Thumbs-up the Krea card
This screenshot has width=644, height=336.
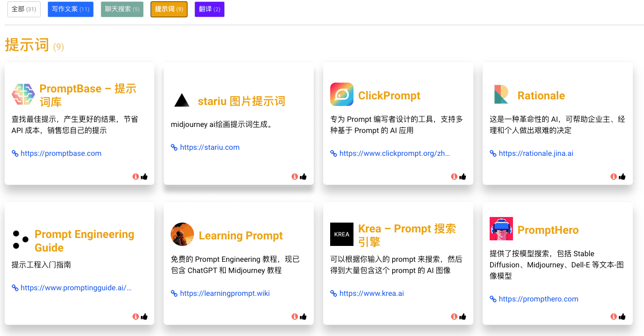[x=463, y=316]
